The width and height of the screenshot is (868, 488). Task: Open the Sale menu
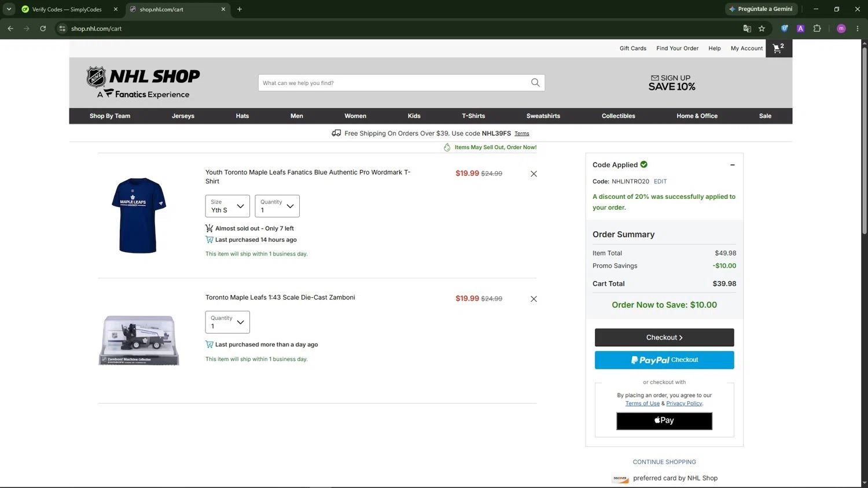coord(765,116)
